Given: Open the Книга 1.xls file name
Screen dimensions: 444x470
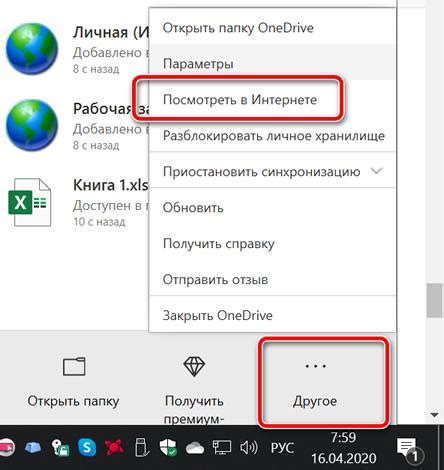Looking at the screenshot, I should 110,185.
